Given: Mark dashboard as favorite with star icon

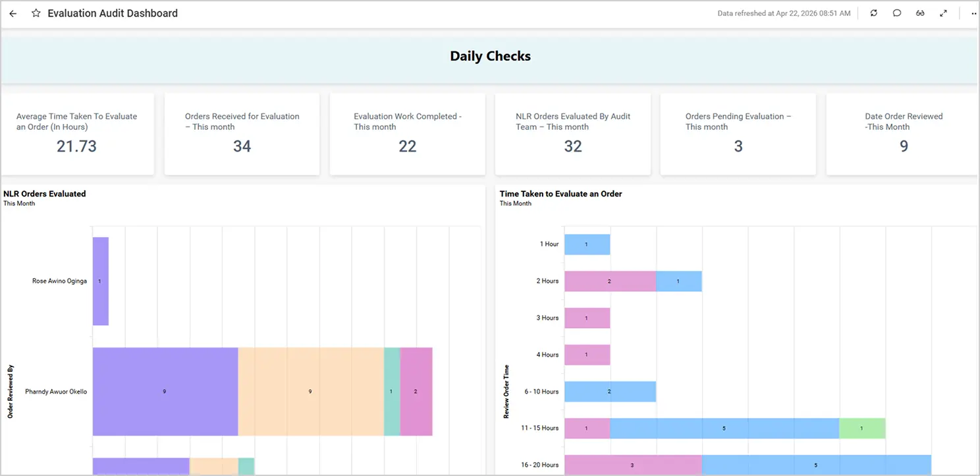Looking at the screenshot, I should point(36,13).
